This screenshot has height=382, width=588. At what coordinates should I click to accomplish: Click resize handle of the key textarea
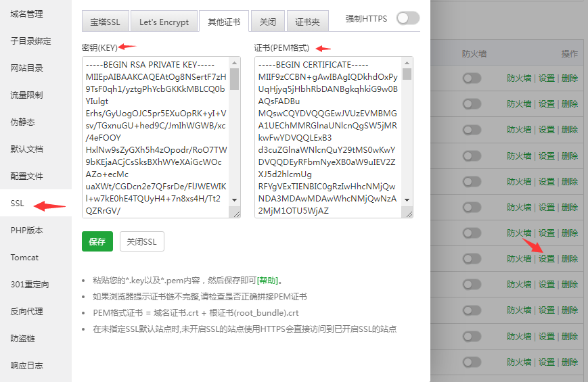[235, 213]
